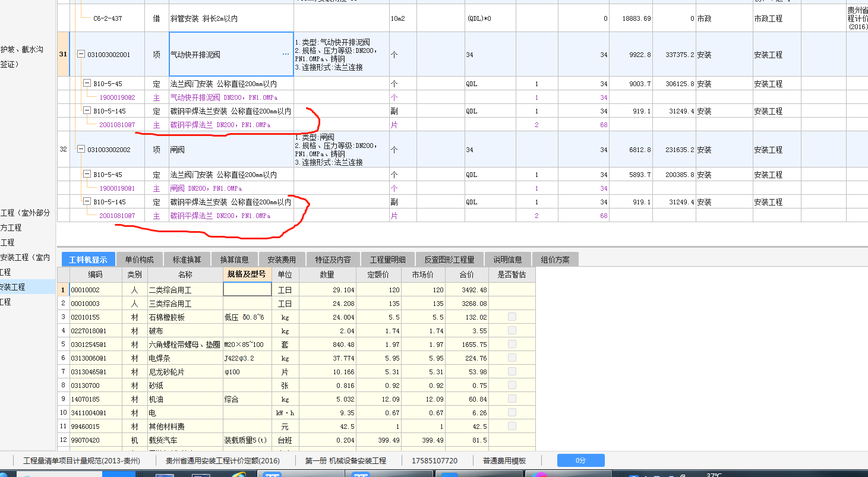Select row header 31 in the list
868x477 pixels.
point(63,54)
